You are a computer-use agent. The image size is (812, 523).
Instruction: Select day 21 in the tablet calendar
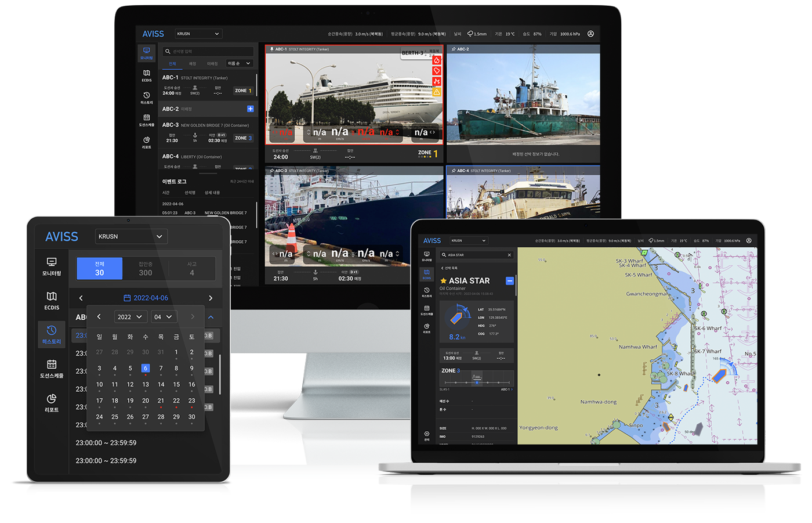pyautogui.click(x=161, y=401)
